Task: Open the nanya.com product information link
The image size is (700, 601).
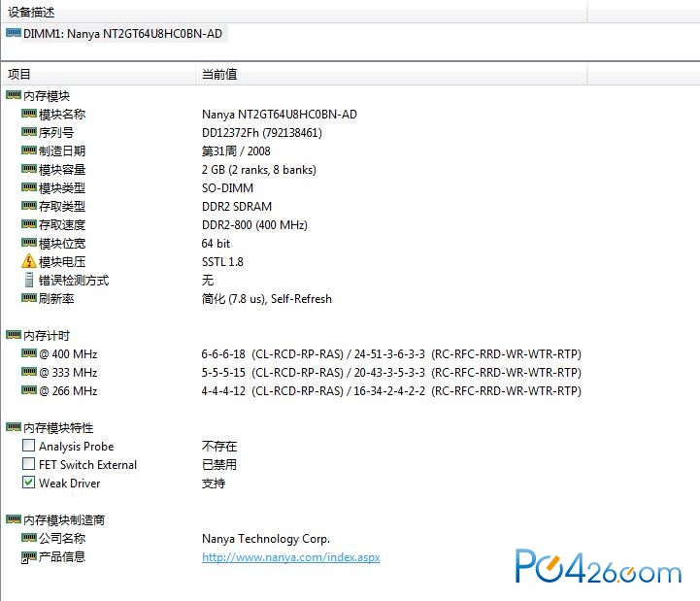Action: coord(290,557)
